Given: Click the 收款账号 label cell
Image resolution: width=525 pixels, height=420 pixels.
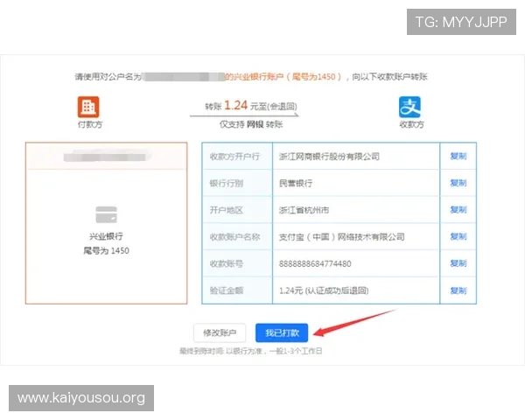Looking at the screenshot, I should [237, 263].
